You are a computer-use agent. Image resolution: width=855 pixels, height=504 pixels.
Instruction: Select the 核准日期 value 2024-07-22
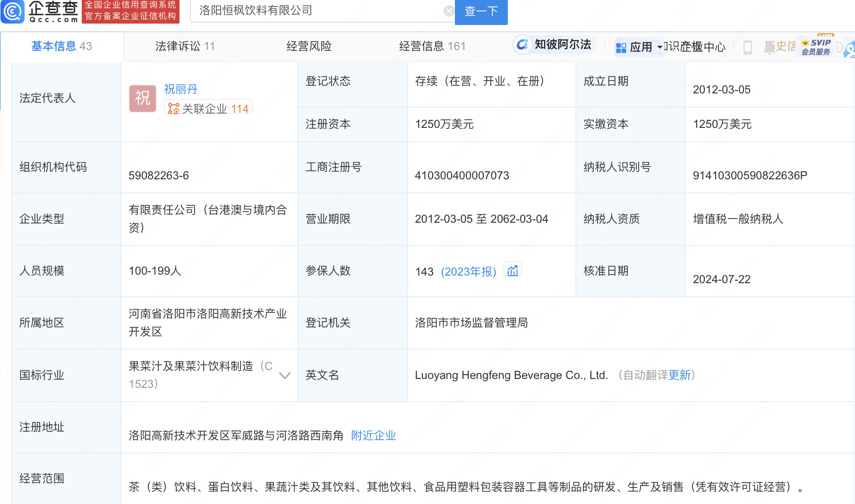click(x=721, y=279)
